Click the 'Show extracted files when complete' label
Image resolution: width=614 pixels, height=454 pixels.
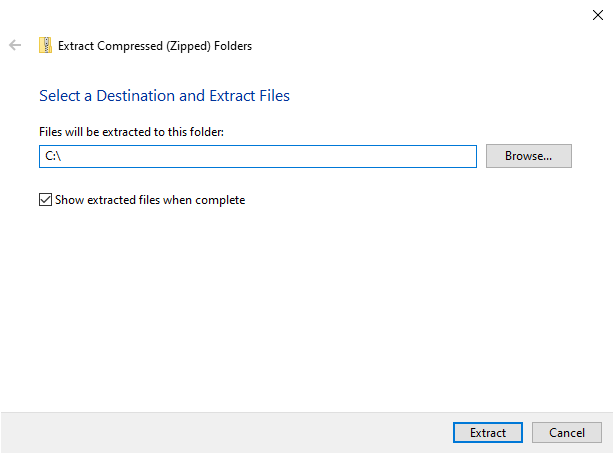click(x=149, y=200)
